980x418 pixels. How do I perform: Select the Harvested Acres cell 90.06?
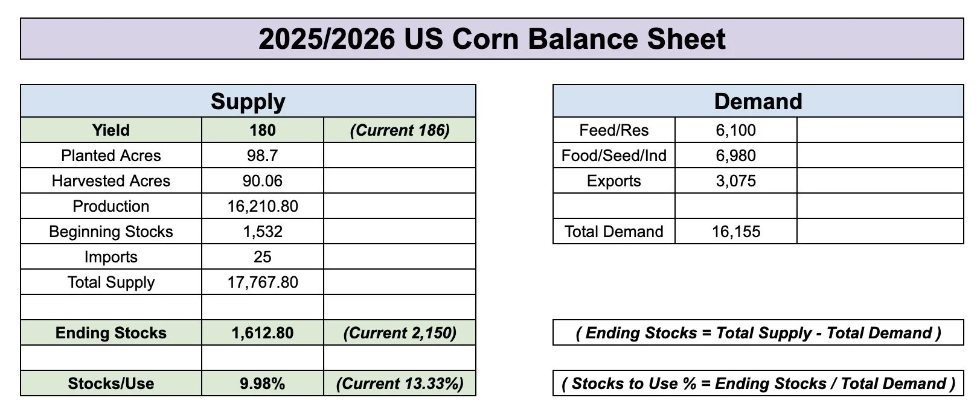click(263, 180)
